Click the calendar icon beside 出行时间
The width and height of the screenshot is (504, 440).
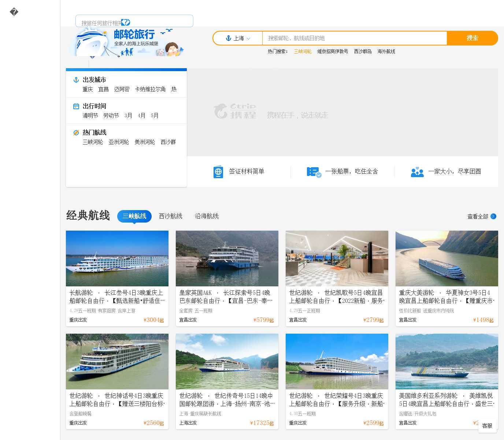pos(76,106)
